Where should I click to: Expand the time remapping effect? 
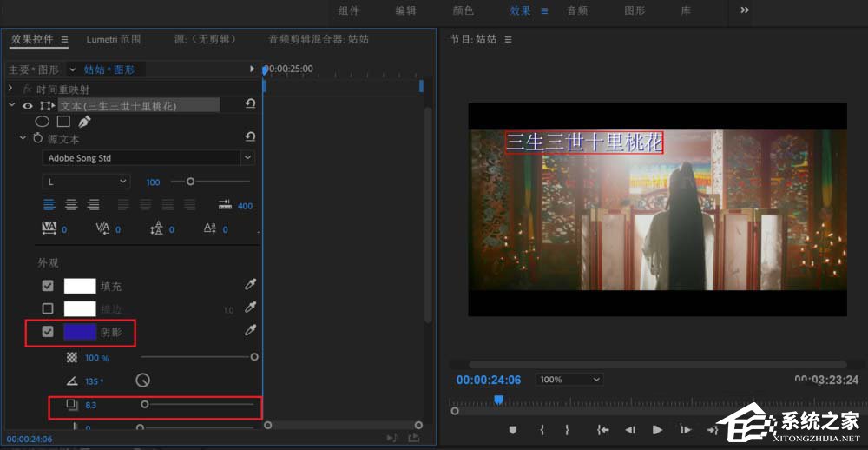(x=11, y=89)
